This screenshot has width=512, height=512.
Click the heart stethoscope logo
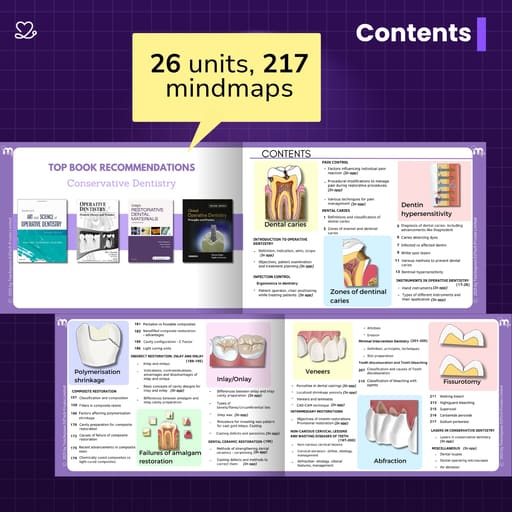point(26,30)
